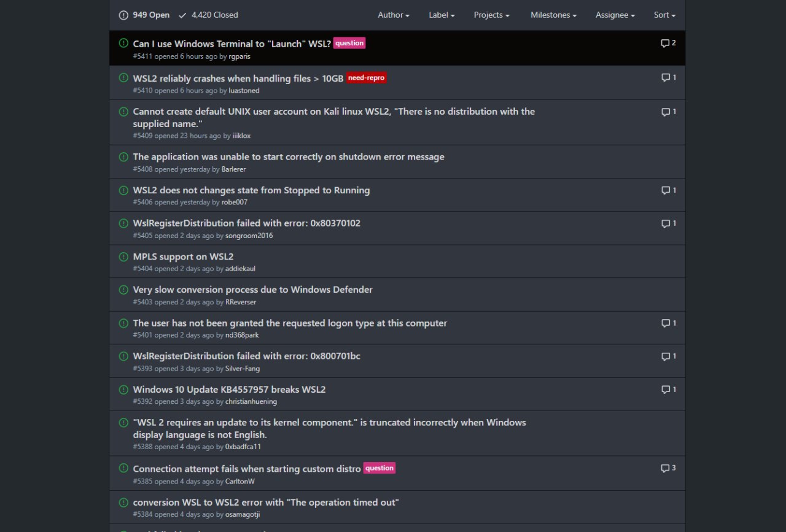Filter by the question label on issue #5411

(x=349, y=43)
